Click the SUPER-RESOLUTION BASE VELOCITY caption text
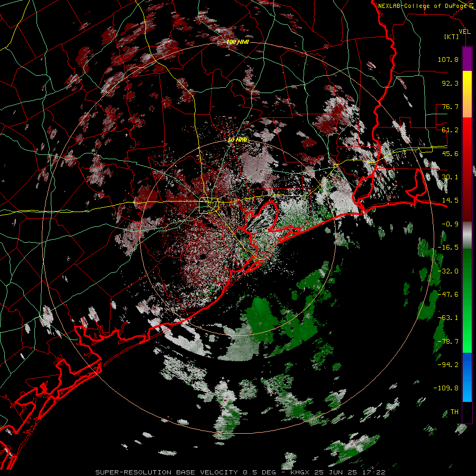476x476 pixels. [x=167, y=472]
